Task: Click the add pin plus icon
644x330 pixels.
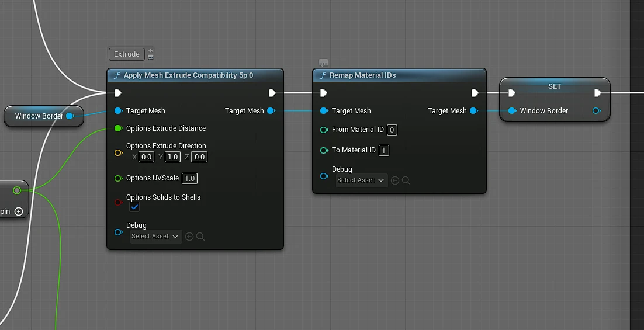Action: tap(19, 211)
